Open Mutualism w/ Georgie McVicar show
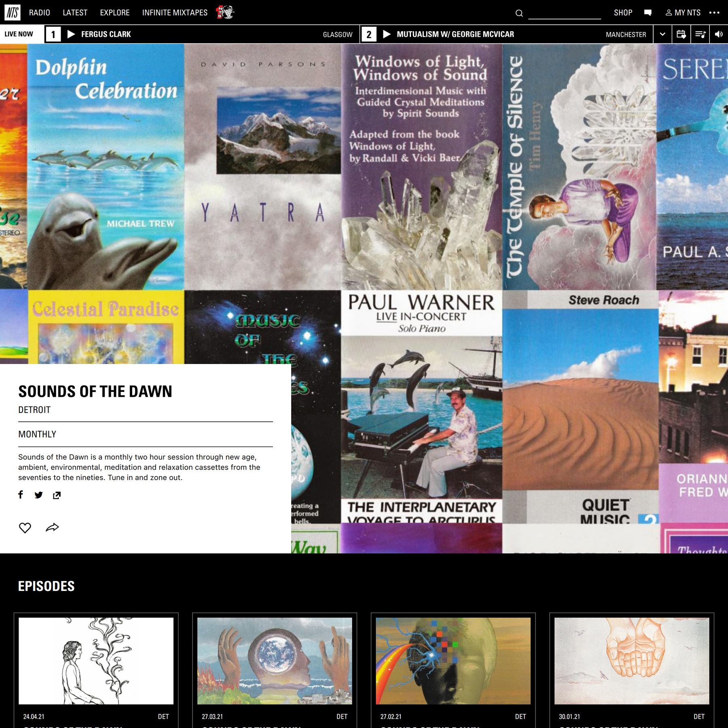728x728 pixels. coord(455,34)
